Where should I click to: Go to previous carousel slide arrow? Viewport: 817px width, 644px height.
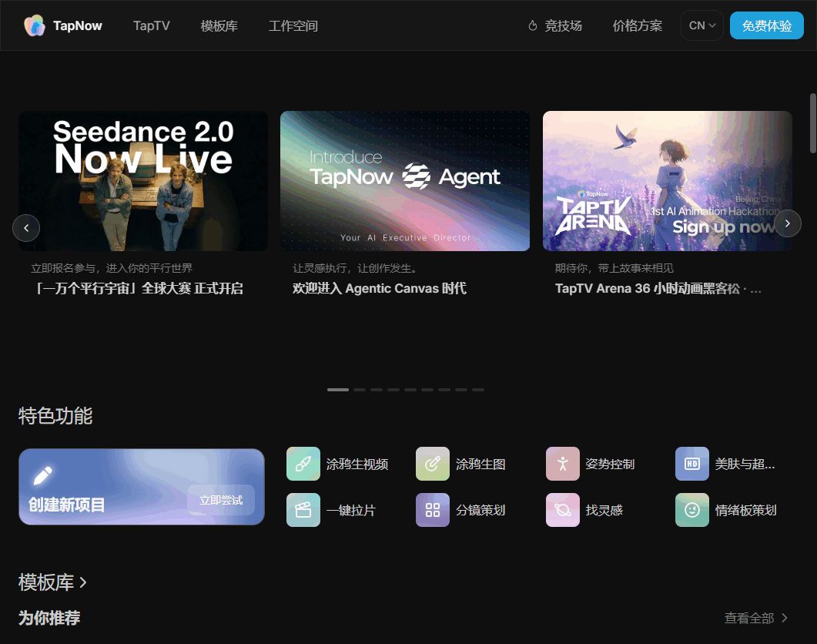(x=26, y=228)
